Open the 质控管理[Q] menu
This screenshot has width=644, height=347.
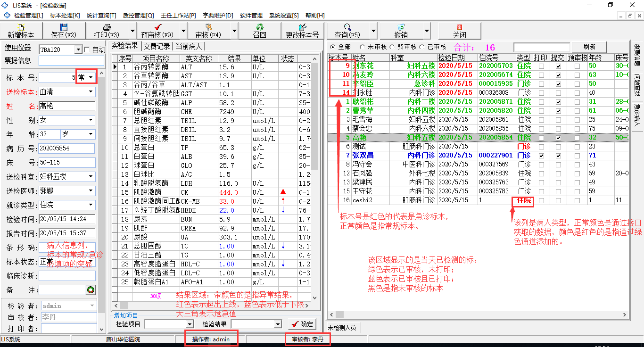(138, 16)
